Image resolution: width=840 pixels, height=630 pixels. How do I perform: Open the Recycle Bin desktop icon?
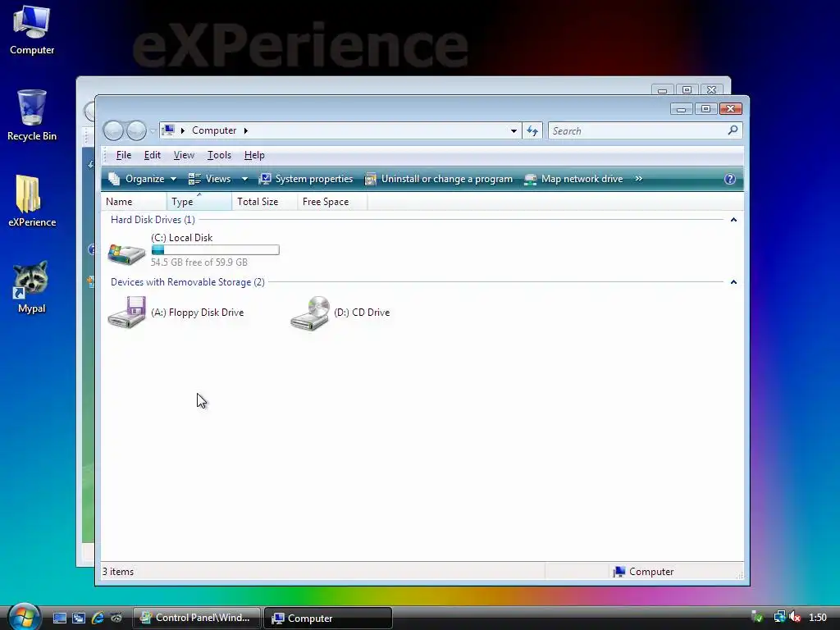pyautogui.click(x=32, y=115)
